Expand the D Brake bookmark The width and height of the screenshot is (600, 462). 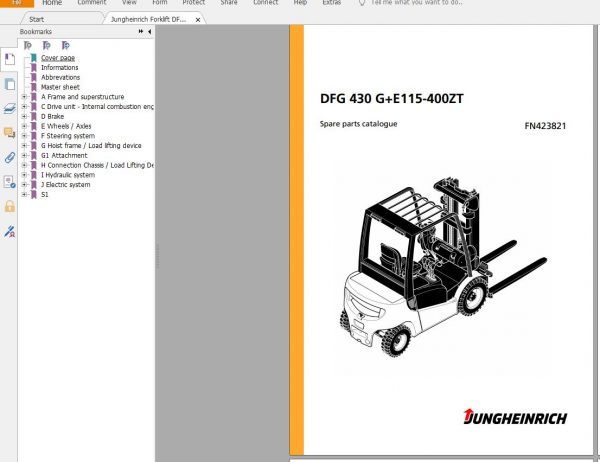[x=24, y=116]
